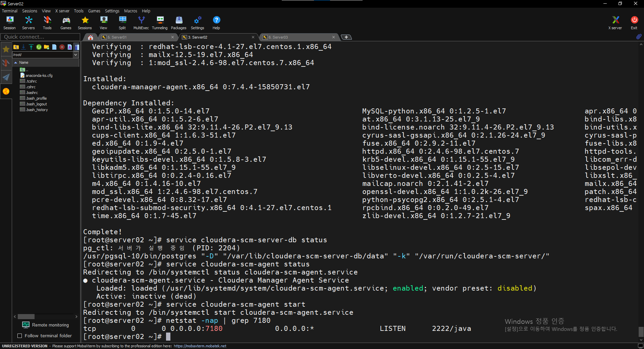This screenshot has width=644, height=349.
Task: Open a new terminal tab with plus button
Action: click(346, 37)
